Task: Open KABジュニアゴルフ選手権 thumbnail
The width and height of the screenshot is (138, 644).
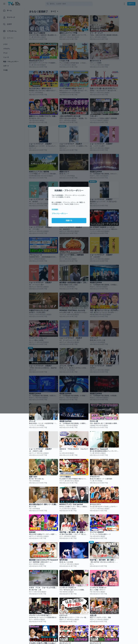Action: (43, 162)
